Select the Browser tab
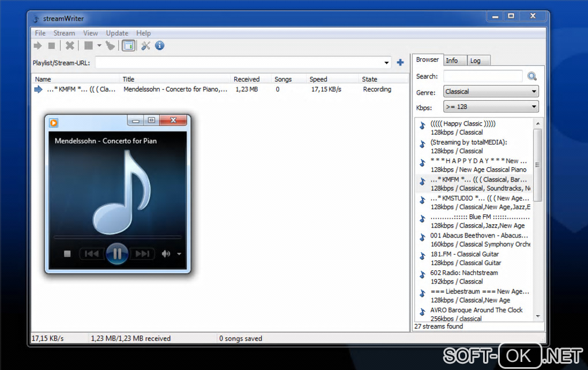 427,59
